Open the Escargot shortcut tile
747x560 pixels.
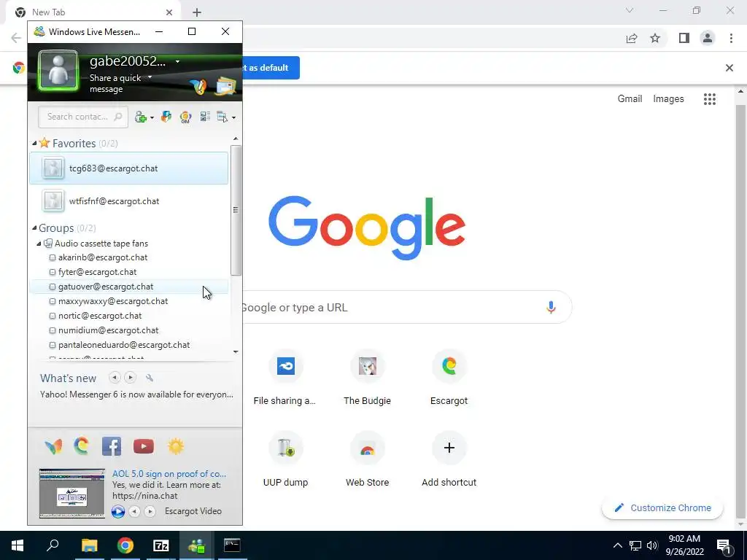point(449,378)
